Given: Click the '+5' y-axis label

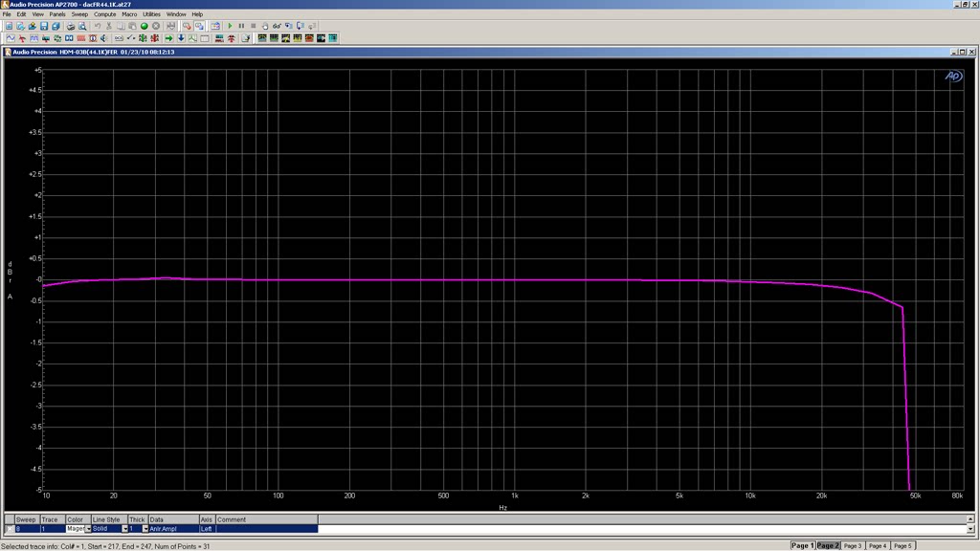Looking at the screenshot, I should pos(37,70).
